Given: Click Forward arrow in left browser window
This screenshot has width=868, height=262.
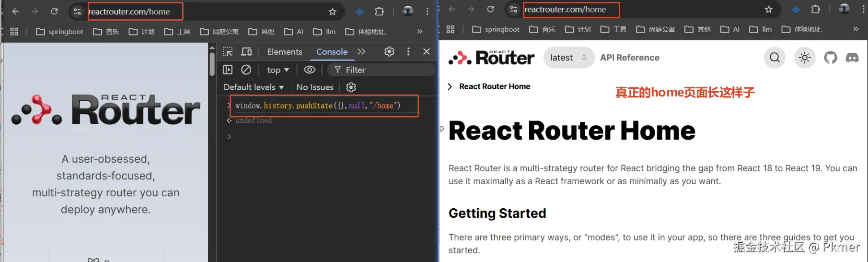Looking at the screenshot, I should click(35, 12).
